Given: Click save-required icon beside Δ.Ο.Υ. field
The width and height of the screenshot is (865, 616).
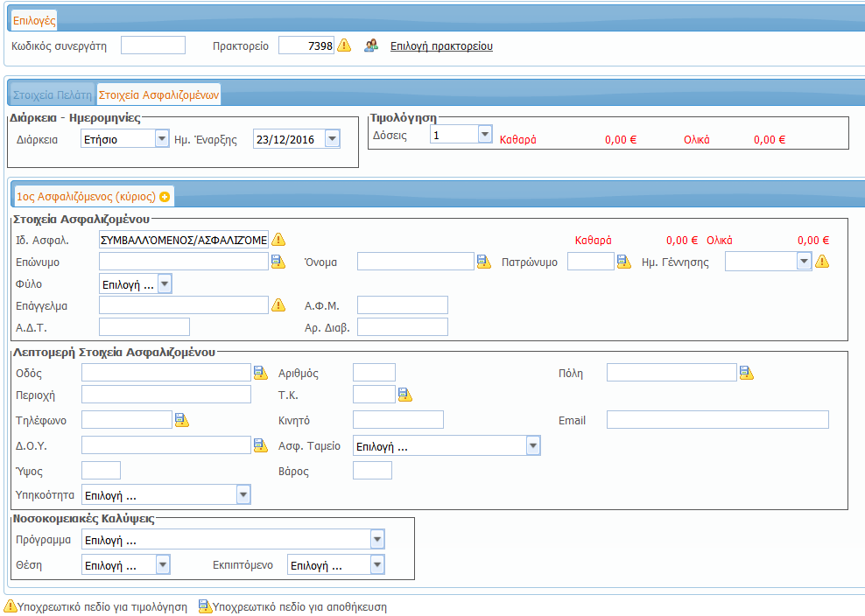Looking at the screenshot, I should coord(260,445).
